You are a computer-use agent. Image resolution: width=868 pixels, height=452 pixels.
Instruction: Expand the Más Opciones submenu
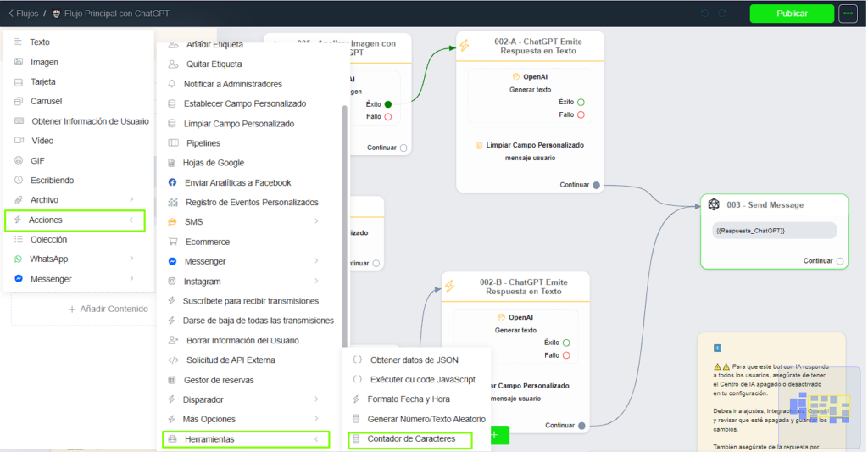coord(316,419)
